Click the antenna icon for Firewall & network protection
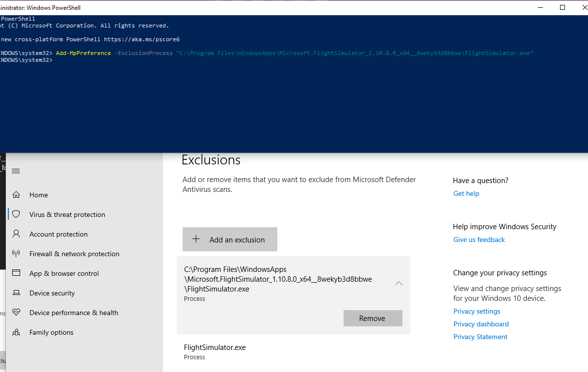This screenshot has height=372, width=588. pos(16,253)
